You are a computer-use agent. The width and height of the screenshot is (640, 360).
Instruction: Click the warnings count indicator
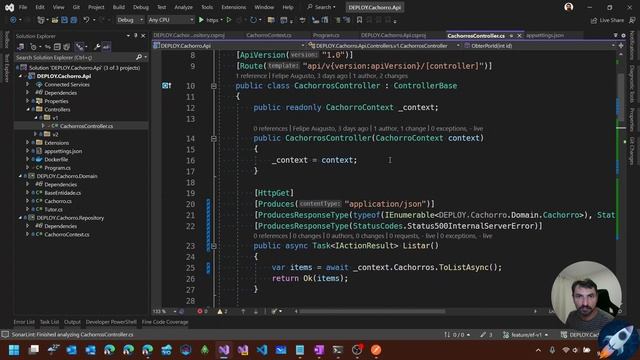coord(222,311)
